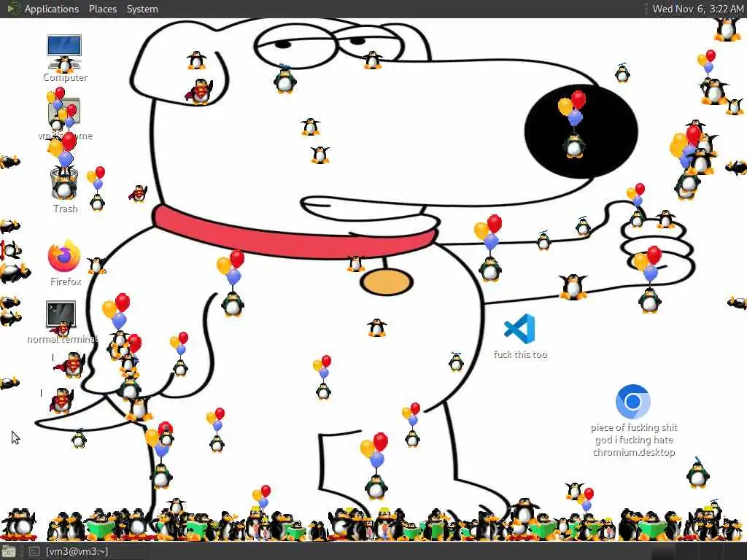Click the "fuck this too" label
Image resolution: width=747 pixels, height=560 pixels.
pos(520,354)
